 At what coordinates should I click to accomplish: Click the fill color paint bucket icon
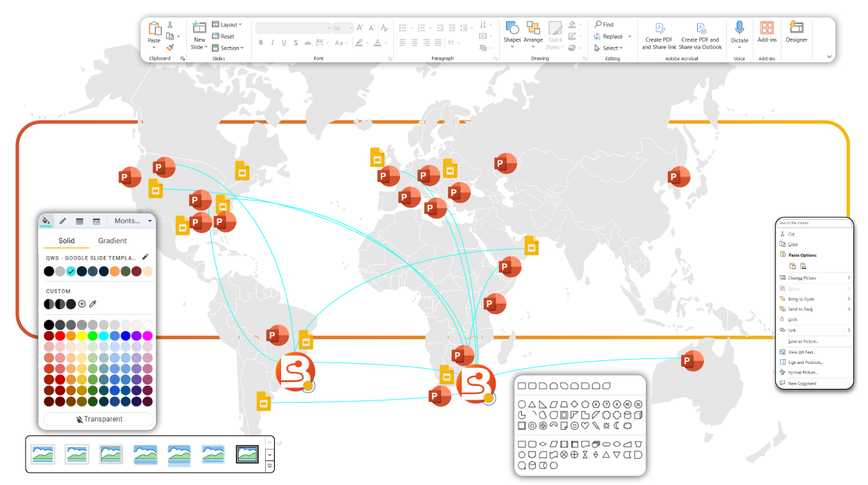46,221
